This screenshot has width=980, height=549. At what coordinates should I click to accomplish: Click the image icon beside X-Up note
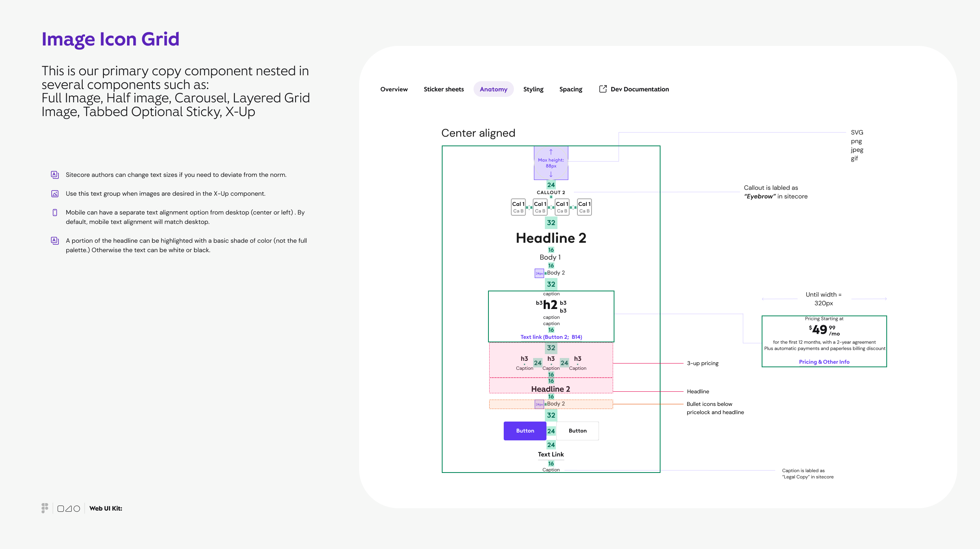click(55, 194)
